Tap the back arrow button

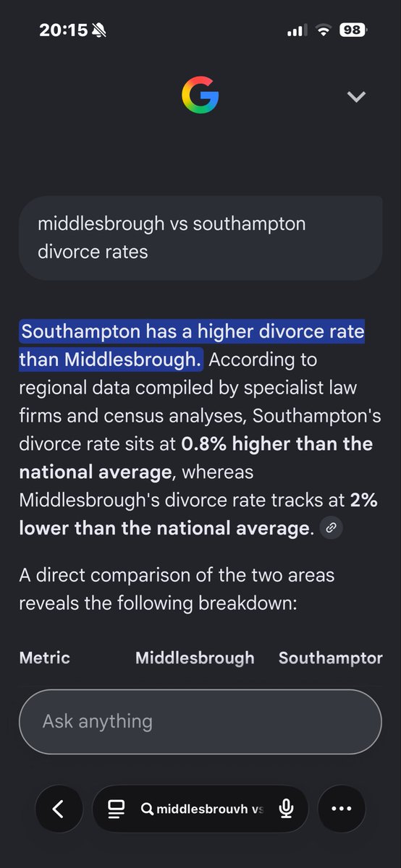(59, 809)
